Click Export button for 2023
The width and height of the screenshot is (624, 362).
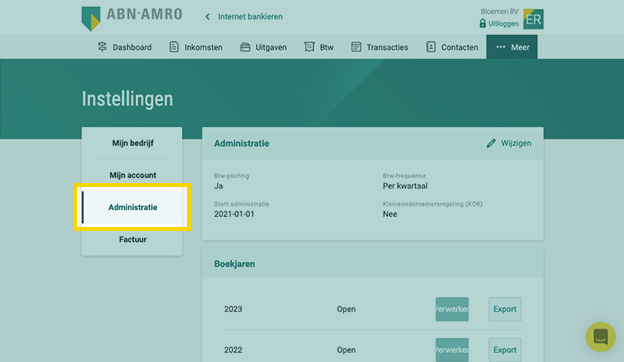(505, 309)
